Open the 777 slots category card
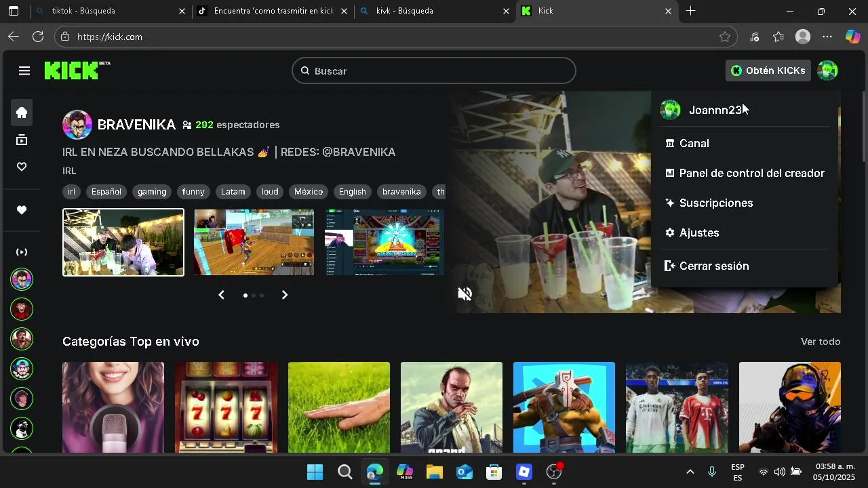This screenshot has height=488, width=868. 226,407
